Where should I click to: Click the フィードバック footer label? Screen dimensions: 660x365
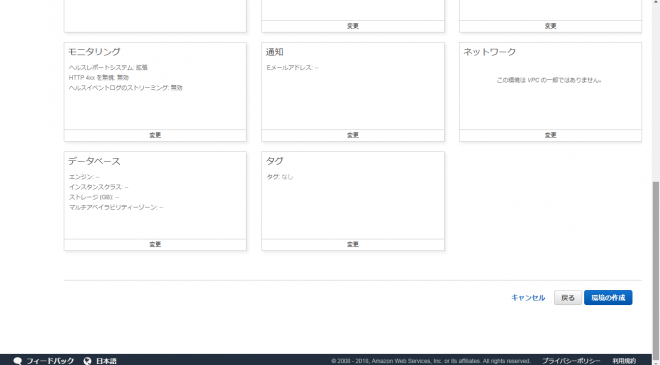(50, 361)
